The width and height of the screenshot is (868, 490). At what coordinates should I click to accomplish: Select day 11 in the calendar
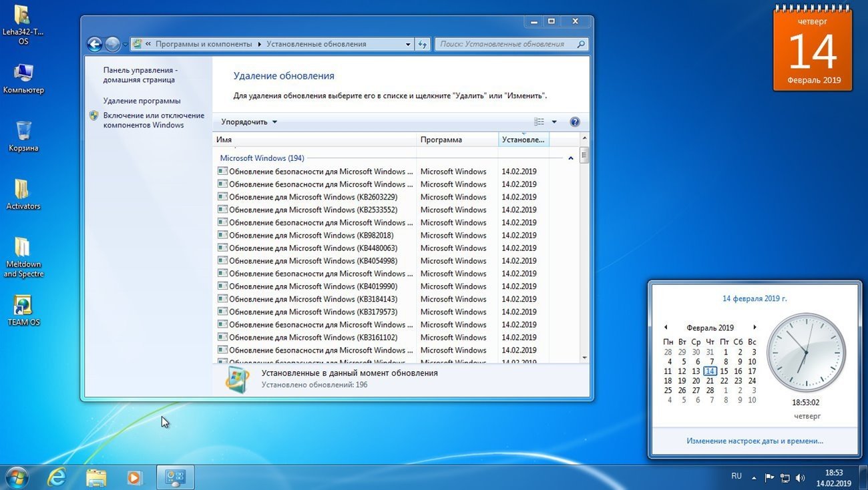668,371
